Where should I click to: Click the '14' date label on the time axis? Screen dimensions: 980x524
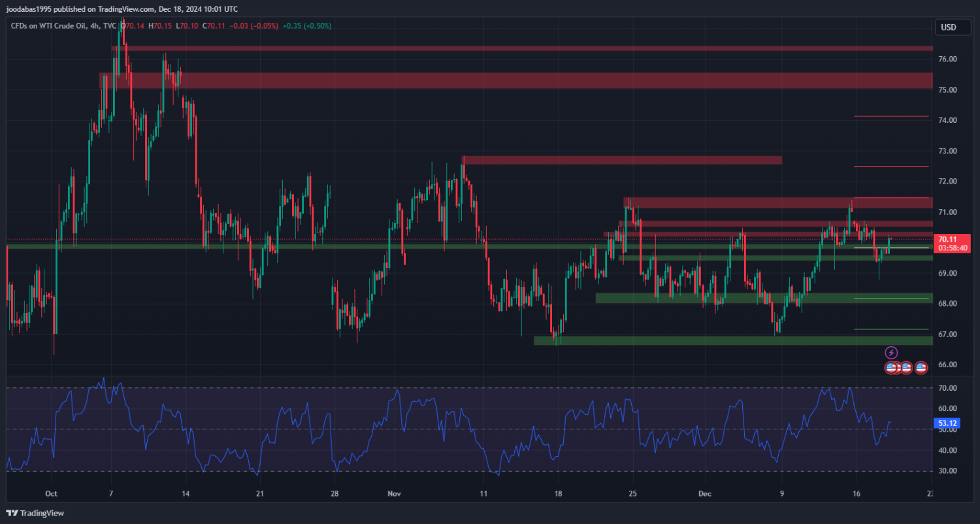pyautogui.click(x=186, y=493)
